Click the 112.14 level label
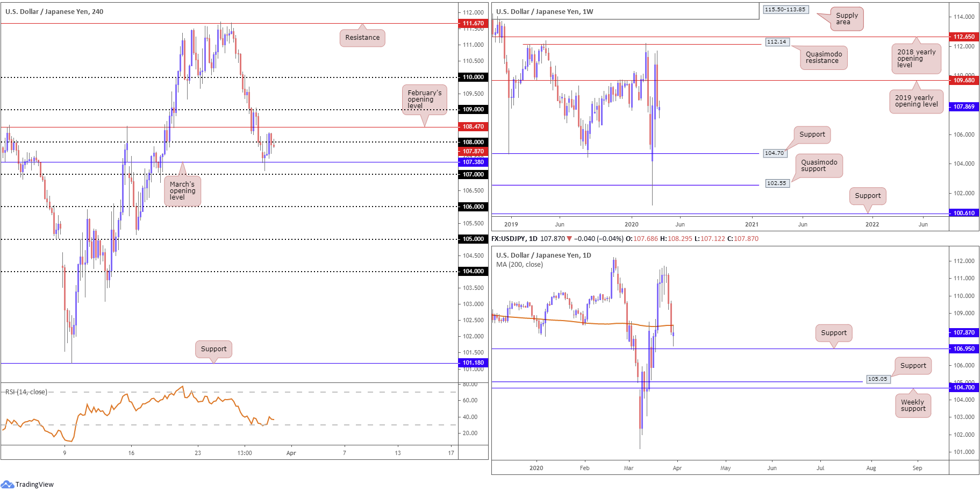Screen dimensions: 980x490 point(776,42)
